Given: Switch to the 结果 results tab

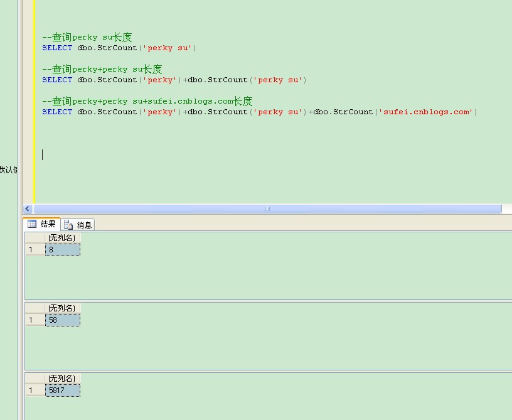Looking at the screenshot, I should (x=41, y=224).
